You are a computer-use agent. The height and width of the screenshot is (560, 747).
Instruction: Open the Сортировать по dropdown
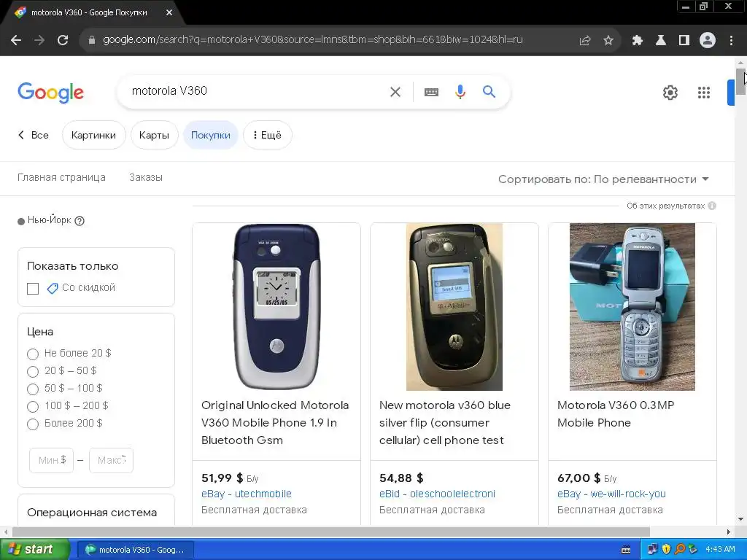tap(603, 179)
